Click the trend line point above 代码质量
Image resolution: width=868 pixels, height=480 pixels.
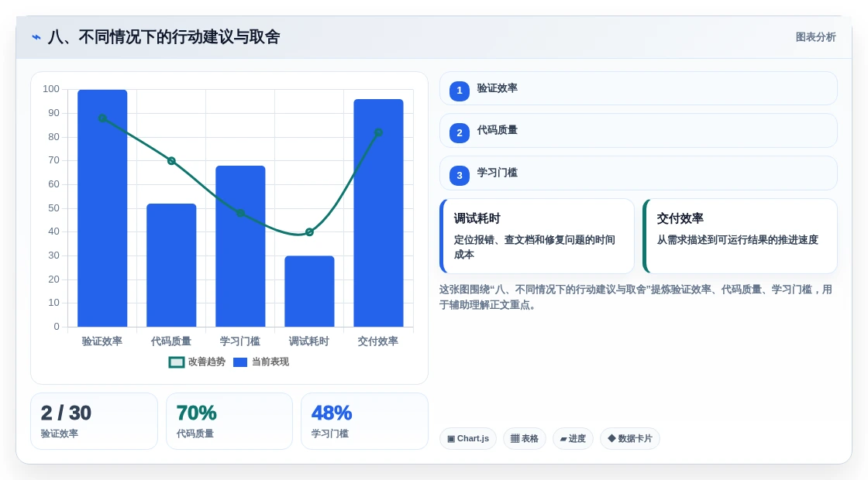[x=171, y=161]
